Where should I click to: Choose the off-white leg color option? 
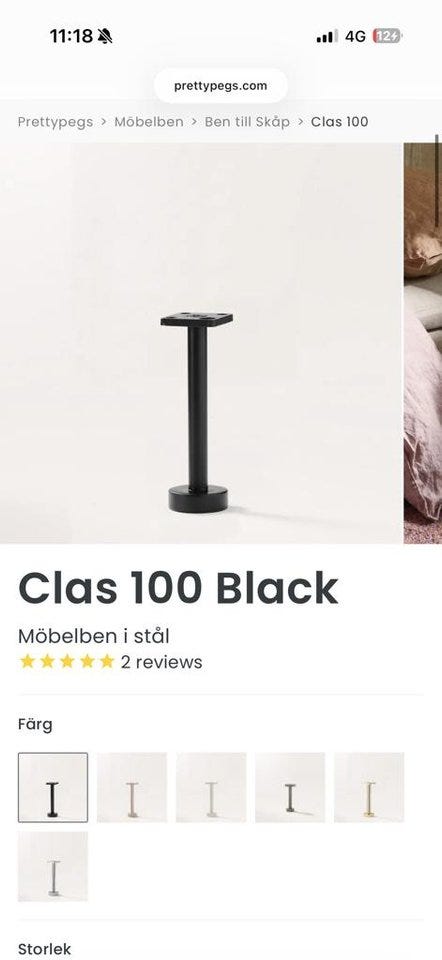click(x=211, y=787)
